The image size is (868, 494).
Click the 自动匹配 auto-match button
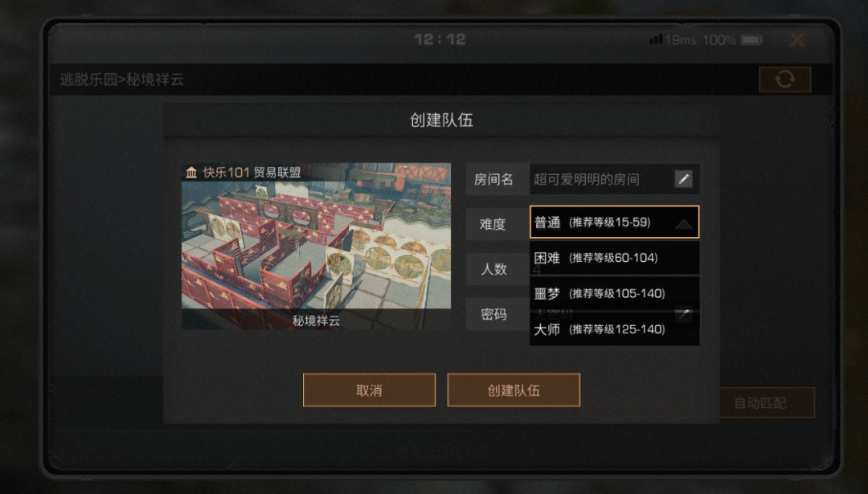coord(759,402)
